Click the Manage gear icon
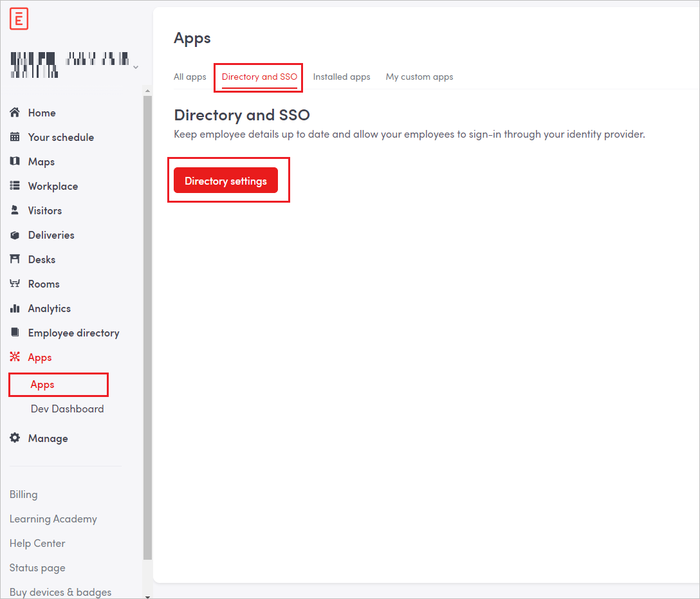The height and width of the screenshot is (599, 700). (x=15, y=438)
